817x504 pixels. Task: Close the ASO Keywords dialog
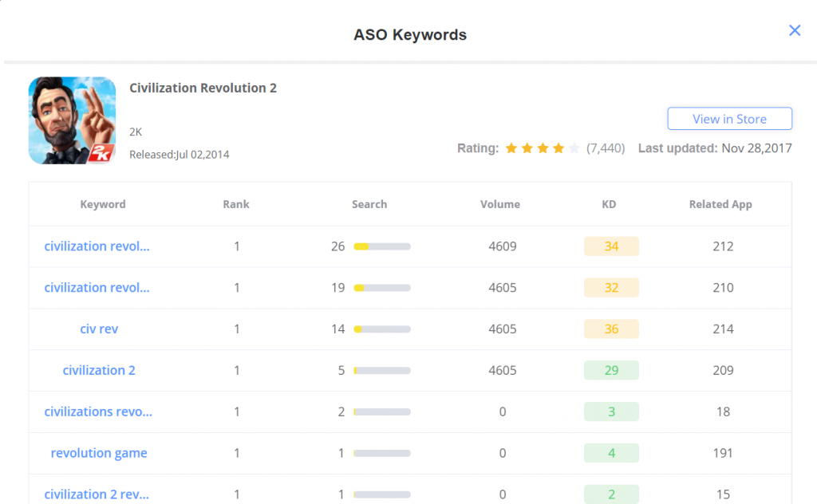[x=794, y=30]
